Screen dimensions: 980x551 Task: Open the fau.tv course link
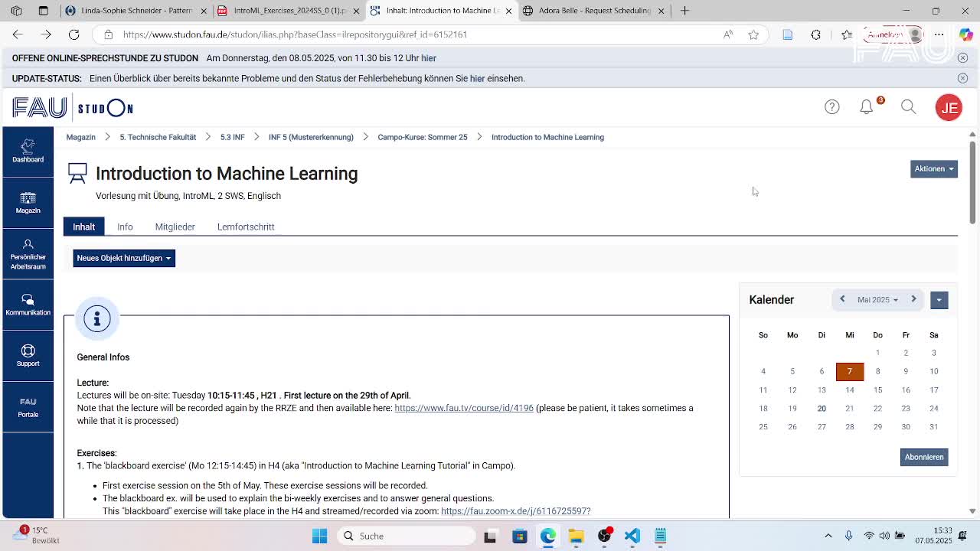[x=464, y=408]
